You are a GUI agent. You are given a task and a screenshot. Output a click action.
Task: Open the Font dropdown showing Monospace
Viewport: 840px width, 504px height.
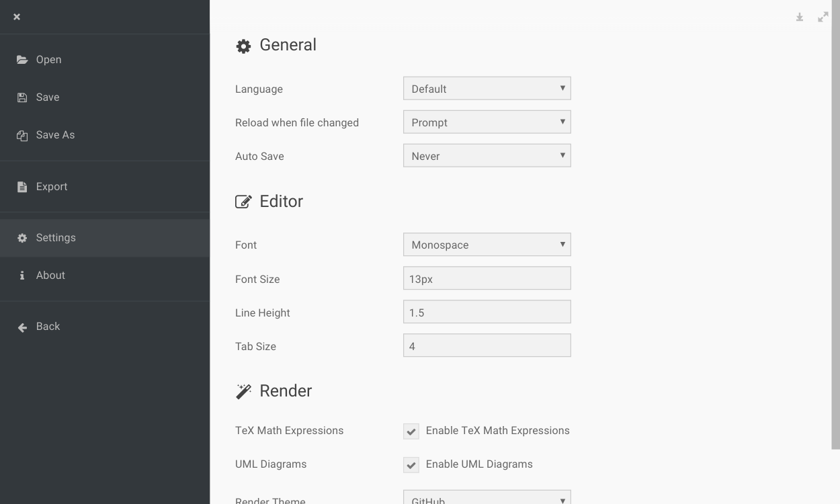coord(487,245)
